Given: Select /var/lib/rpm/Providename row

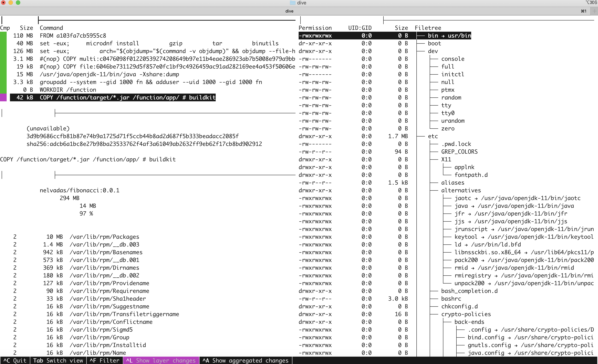Looking at the screenshot, I should coord(81,283).
